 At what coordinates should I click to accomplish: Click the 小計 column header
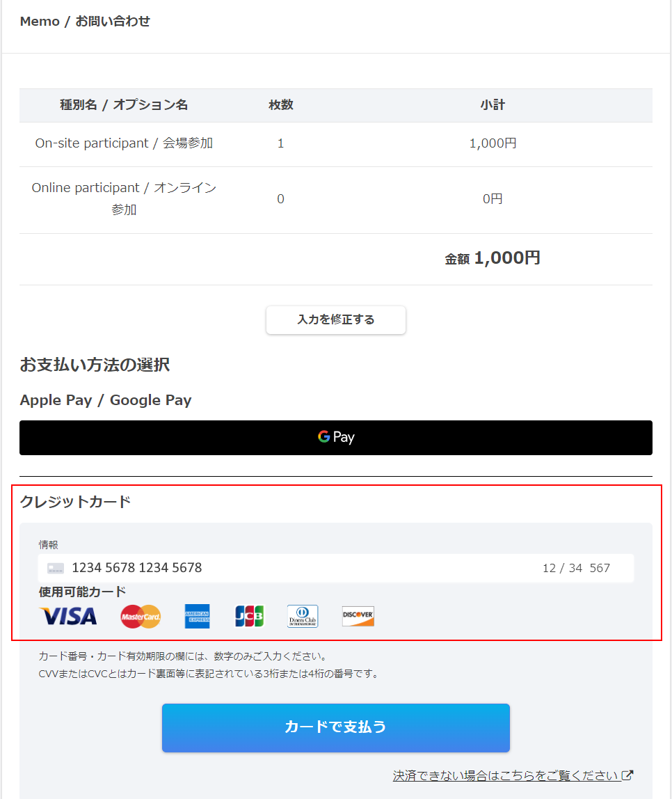pos(493,105)
